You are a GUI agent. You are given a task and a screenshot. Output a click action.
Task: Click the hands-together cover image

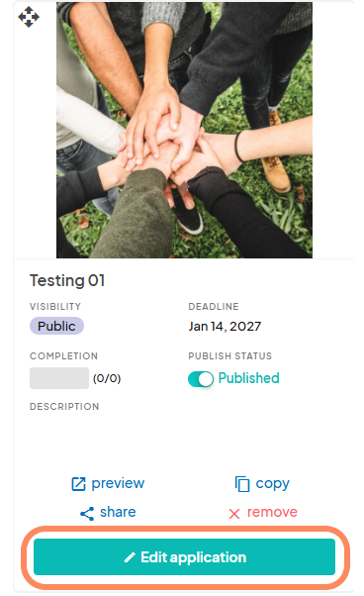pos(184,130)
